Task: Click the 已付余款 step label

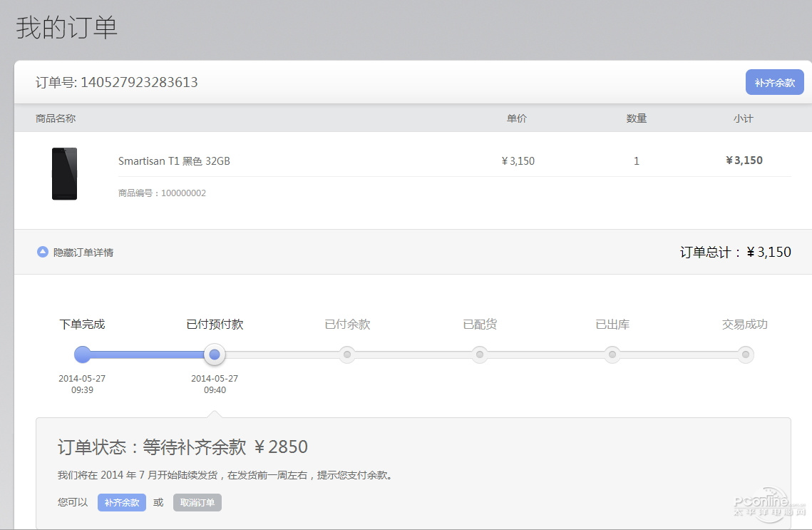Action: 347,325
